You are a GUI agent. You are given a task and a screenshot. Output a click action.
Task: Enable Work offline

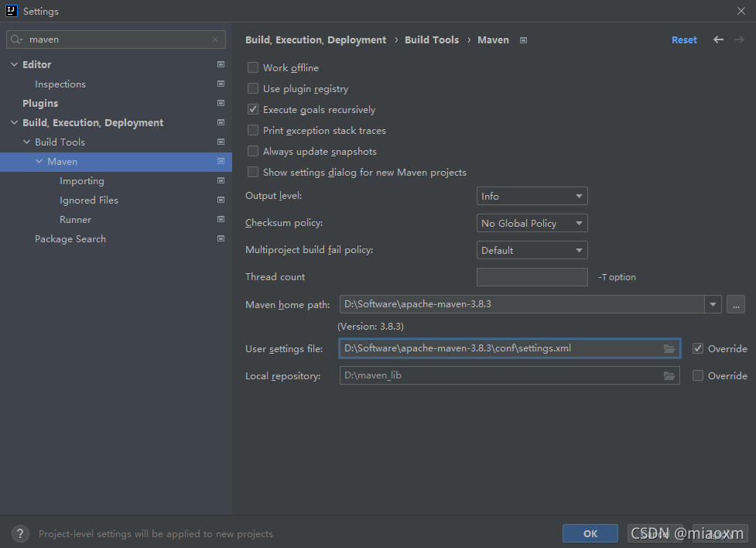tap(252, 67)
